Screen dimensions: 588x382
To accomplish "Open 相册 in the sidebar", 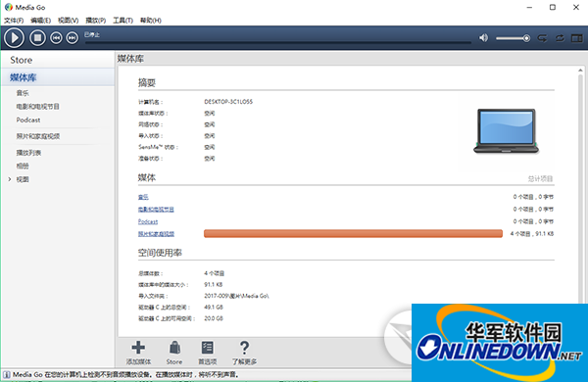I will coord(23,166).
